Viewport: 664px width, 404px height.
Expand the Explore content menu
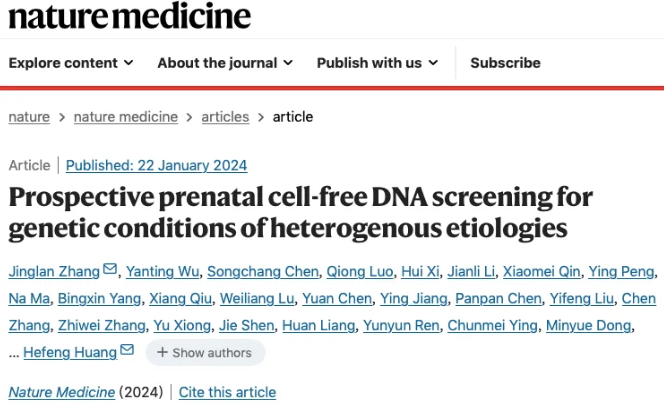tap(71, 63)
